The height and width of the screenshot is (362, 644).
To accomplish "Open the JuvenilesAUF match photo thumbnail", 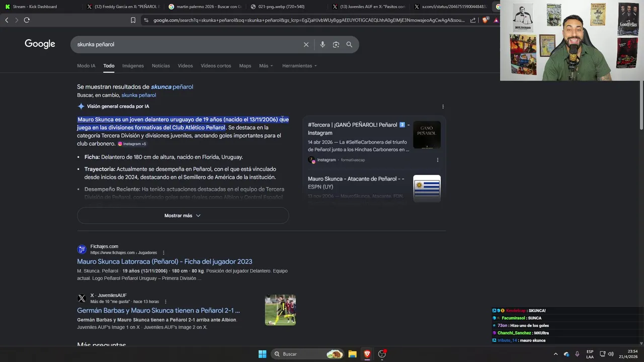I will pyautogui.click(x=280, y=310).
